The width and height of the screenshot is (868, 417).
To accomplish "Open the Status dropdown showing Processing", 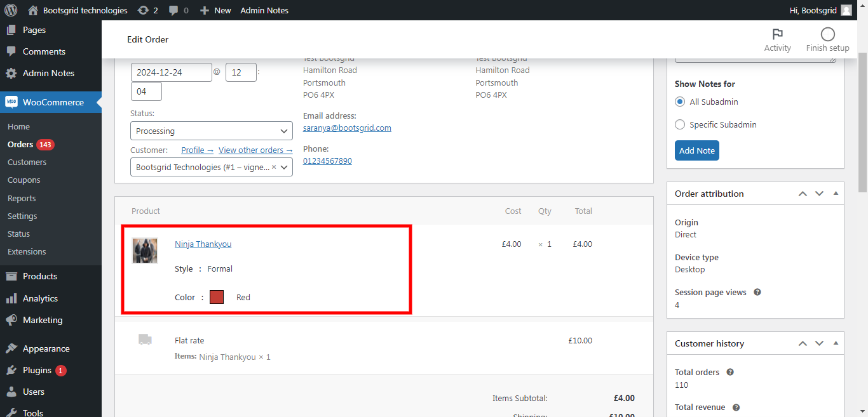I will click(212, 131).
